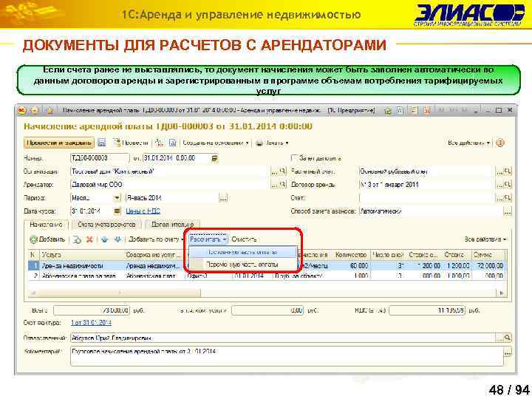
Task: Open the Дт/Кт postings report icon
Action: [x=159, y=143]
